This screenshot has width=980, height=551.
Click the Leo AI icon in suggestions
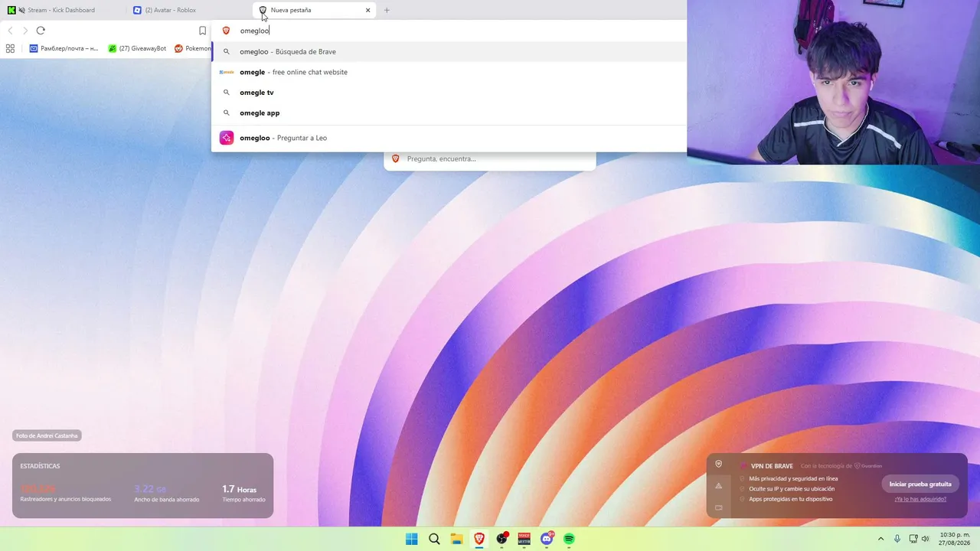point(226,138)
